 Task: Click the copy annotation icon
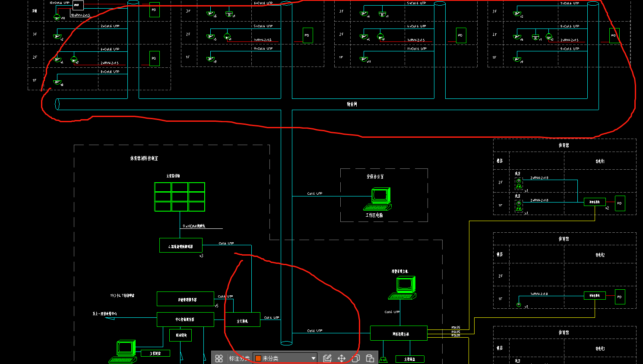(356, 358)
